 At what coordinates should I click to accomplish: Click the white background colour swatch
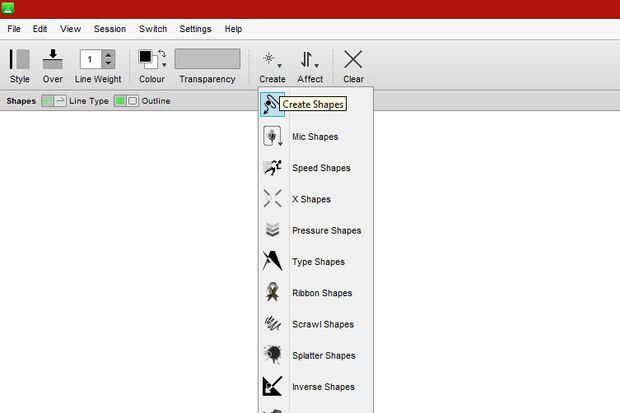pyautogui.click(x=154, y=64)
